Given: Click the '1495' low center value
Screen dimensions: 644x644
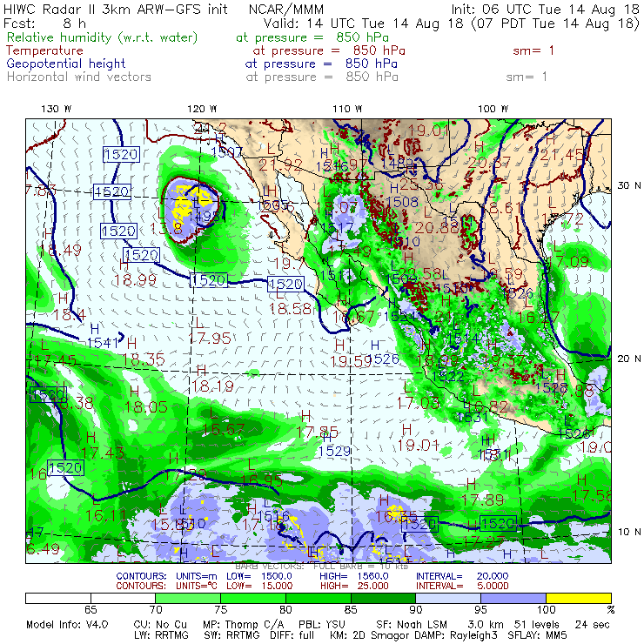Looking at the screenshot, I should (x=205, y=217).
